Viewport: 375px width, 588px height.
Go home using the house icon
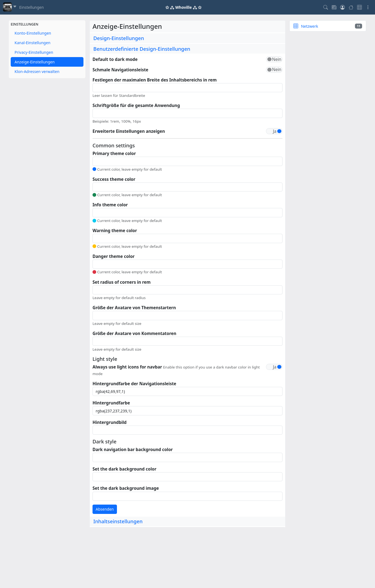pyautogui.click(x=351, y=7)
